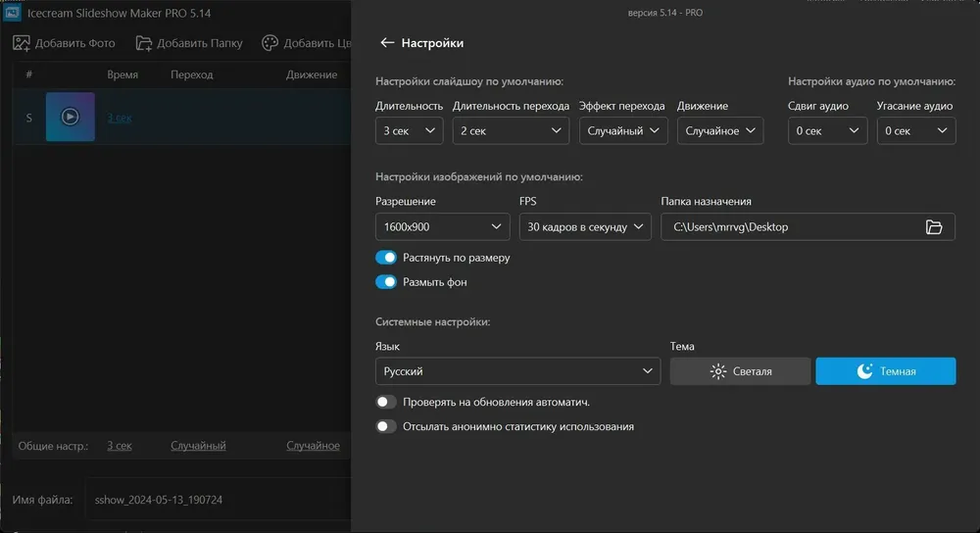980x533 pixels.
Task: Toggle Отсылать анонимно статистику использования
Action: click(x=386, y=426)
